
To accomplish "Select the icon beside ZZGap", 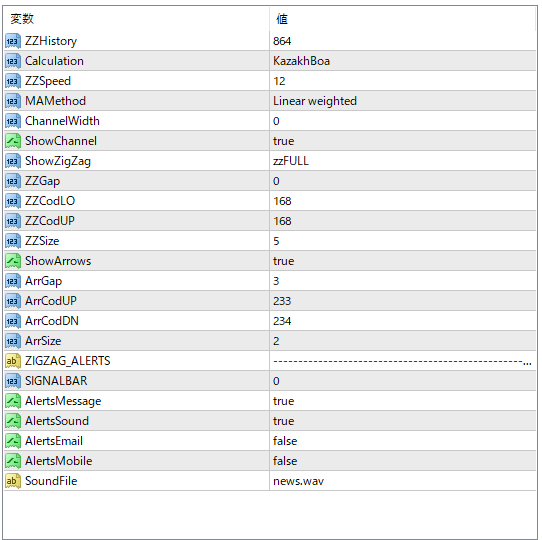I will coord(13,181).
